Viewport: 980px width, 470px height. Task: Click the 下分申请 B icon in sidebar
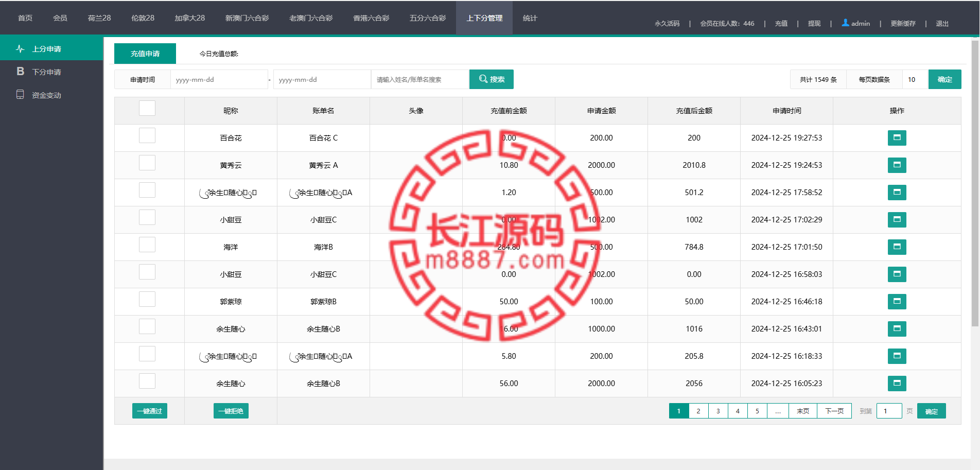tap(20, 72)
